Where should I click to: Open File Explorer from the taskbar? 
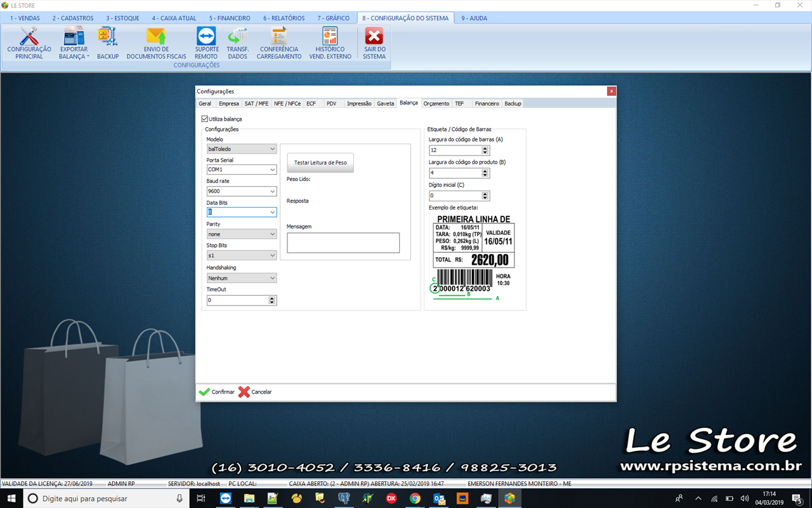tap(249, 498)
